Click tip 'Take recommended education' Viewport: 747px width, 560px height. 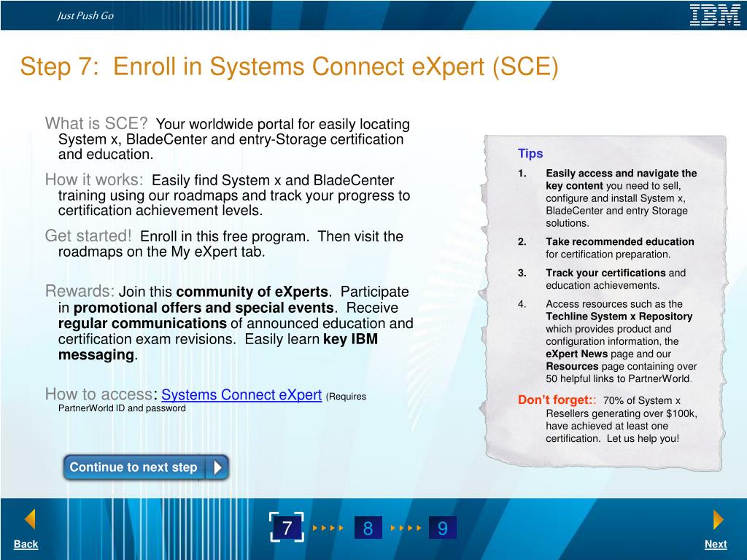point(620,241)
